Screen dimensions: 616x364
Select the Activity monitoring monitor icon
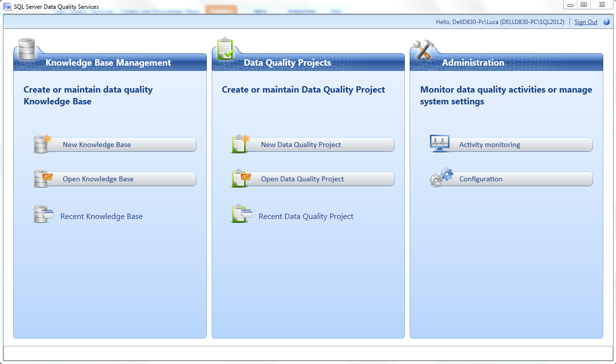tap(439, 143)
